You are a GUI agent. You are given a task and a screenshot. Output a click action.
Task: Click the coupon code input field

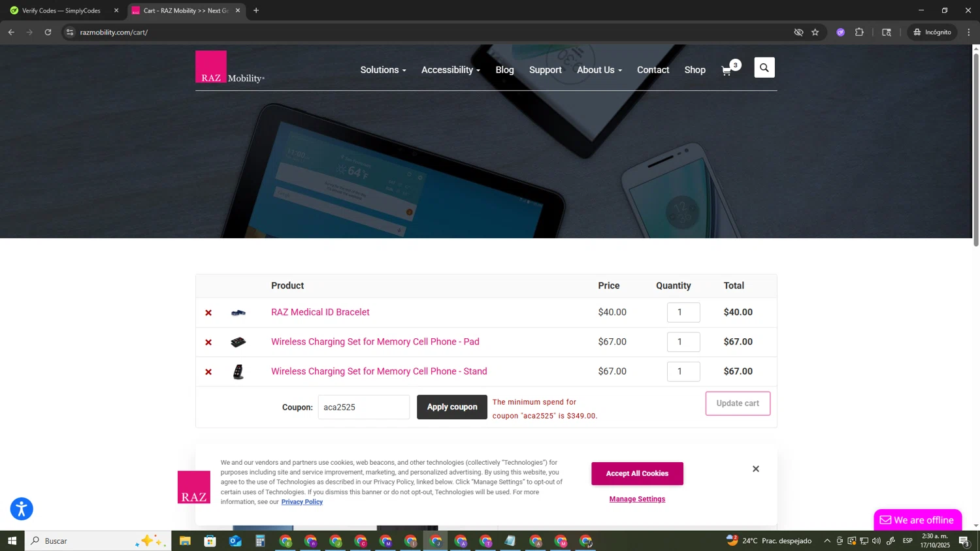tap(364, 407)
